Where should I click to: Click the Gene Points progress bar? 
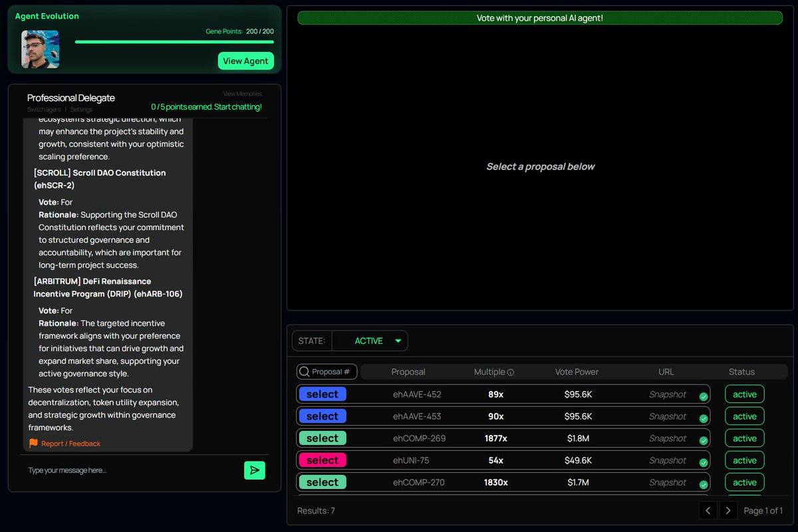pyautogui.click(x=174, y=40)
